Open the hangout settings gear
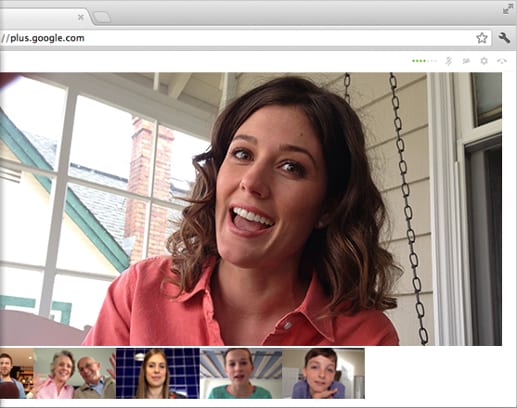This screenshot has width=517, height=408. (484, 61)
